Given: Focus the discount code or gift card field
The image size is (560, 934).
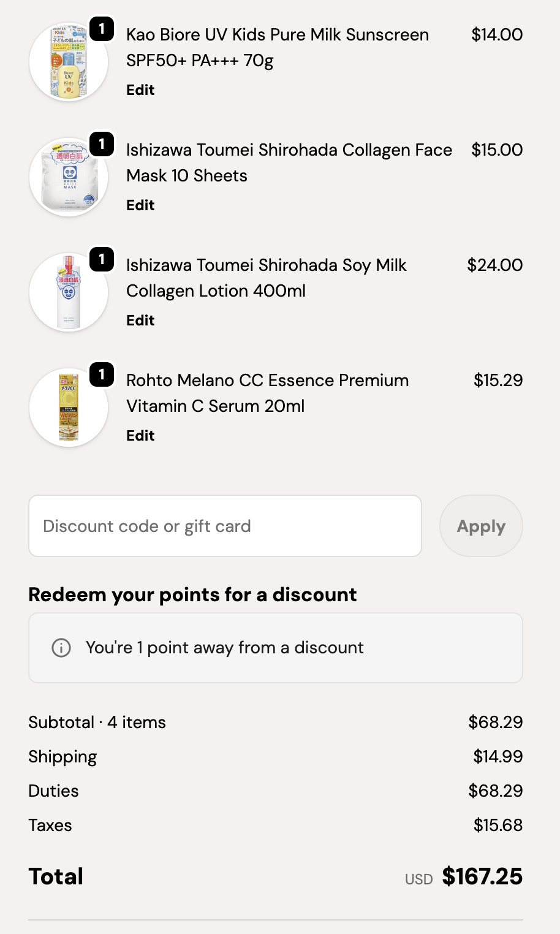Looking at the screenshot, I should point(225,526).
